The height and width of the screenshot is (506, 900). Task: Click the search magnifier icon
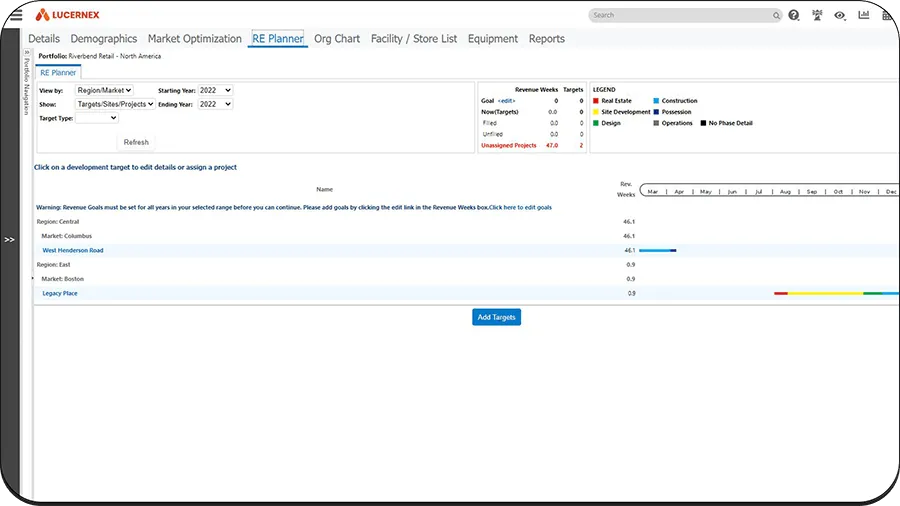(776, 15)
